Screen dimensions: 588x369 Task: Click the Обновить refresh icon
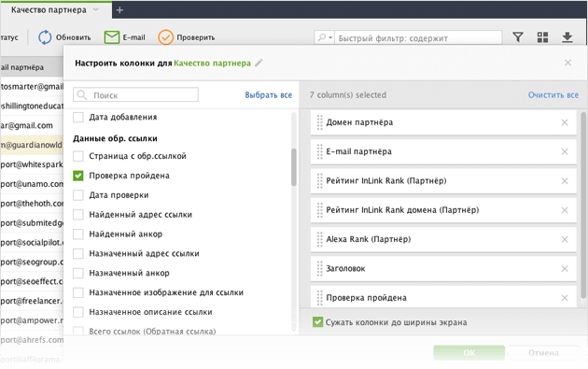click(x=45, y=37)
